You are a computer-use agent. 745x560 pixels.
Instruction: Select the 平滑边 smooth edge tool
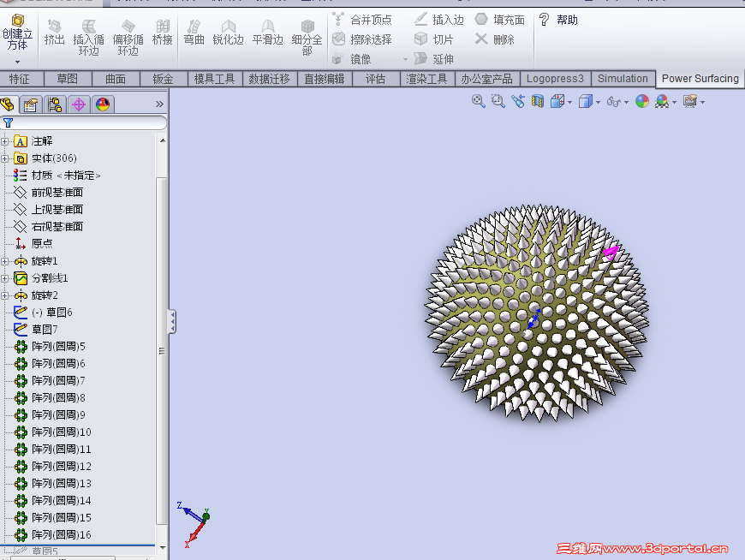(267, 33)
